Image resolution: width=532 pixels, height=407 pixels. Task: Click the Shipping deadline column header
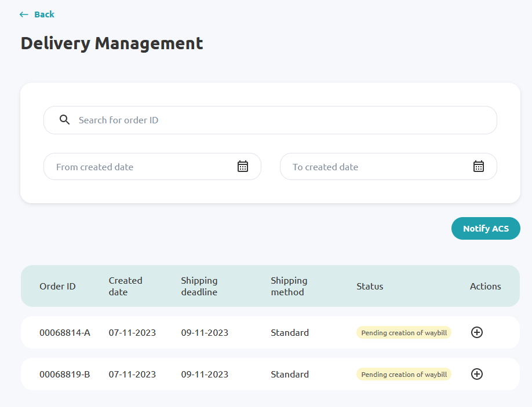[x=199, y=287]
